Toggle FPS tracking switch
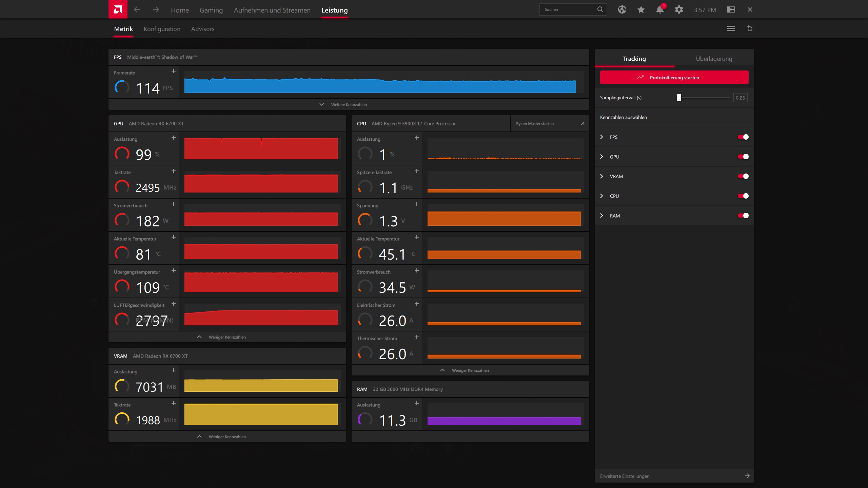 point(743,137)
